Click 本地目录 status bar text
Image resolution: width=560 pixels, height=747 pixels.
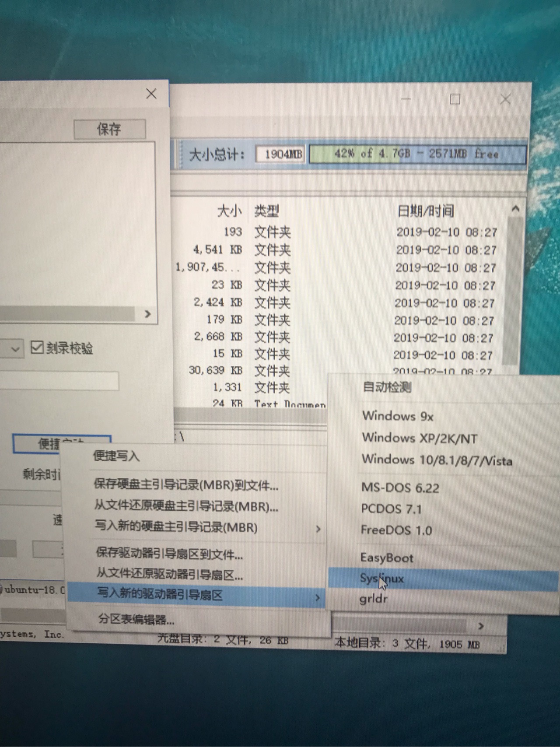coord(407,644)
